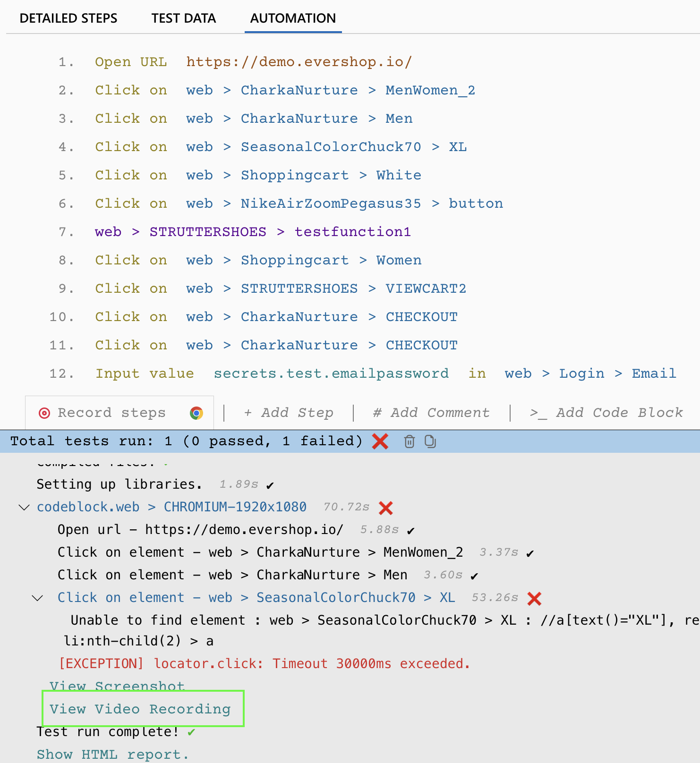700x763 pixels.
Task: Click Add Code Block button
Action: pyautogui.click(x=606, y=413)
